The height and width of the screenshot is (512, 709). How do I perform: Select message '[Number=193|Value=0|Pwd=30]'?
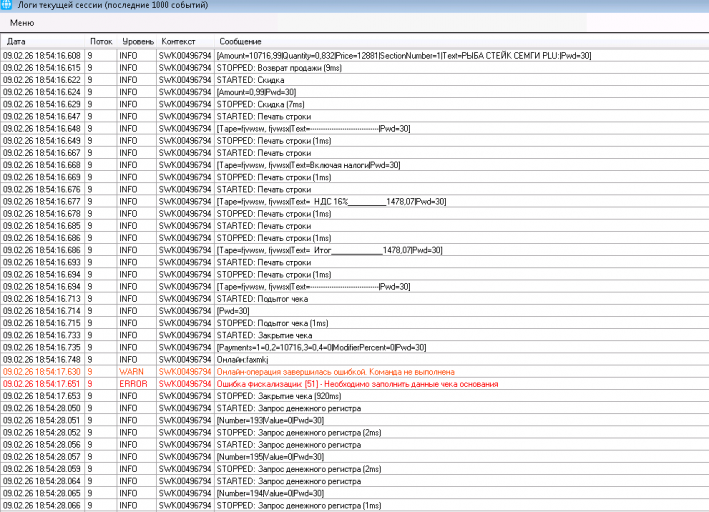pyautogui.click(x=270, y=421)
